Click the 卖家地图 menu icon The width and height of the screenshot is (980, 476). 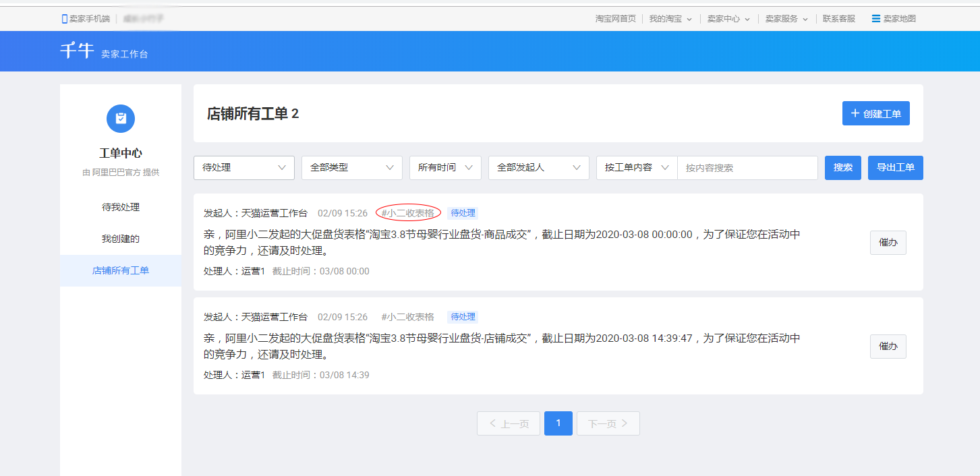click(x=876, y=19)
